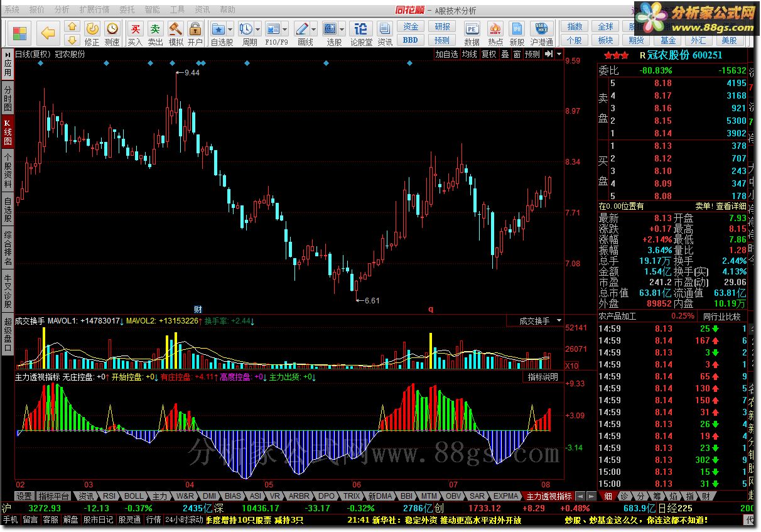Click the 修正 refresh icon
This screenshot has height=532, width=761.
coord(92,28)
